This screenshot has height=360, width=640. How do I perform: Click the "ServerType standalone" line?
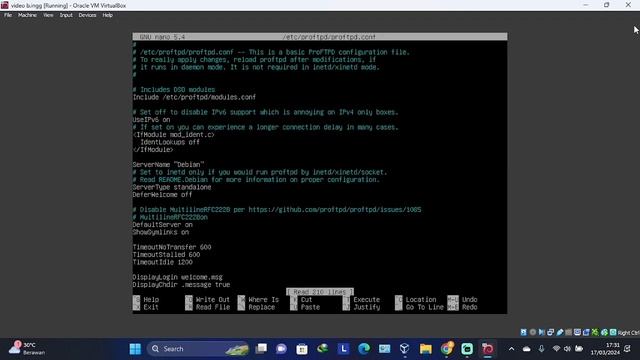pyautogui.click(x=172, y=187)
